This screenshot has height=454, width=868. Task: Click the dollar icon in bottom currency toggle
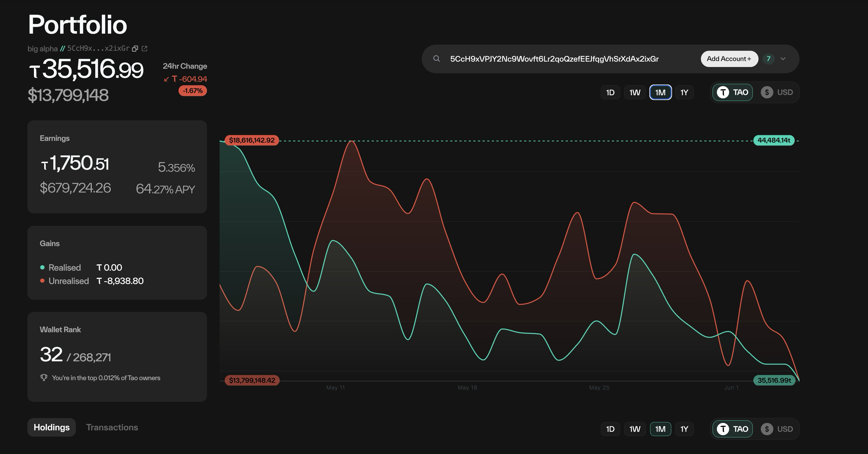766,429
